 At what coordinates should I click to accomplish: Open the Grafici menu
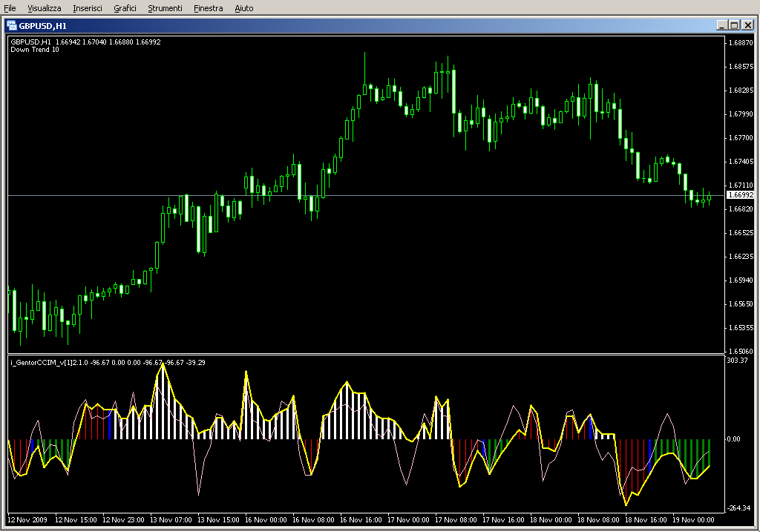[125, 8]
